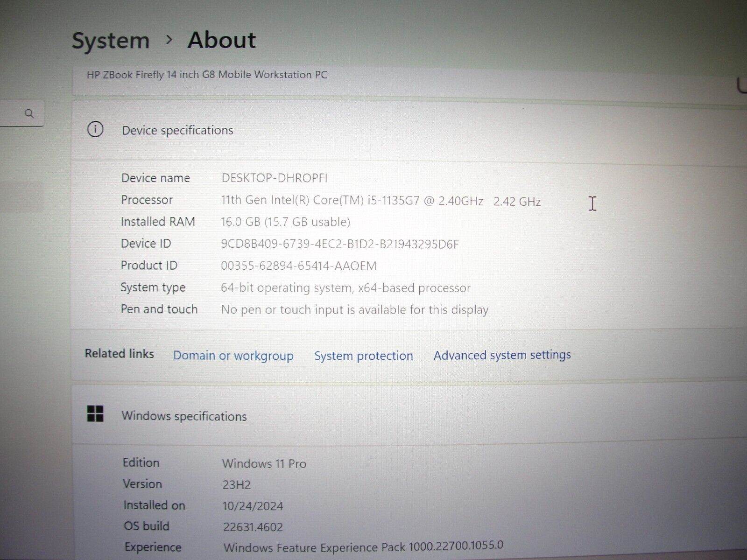747x560 pixels.
Task: Collapse the Device specifications card
Action: [178, 130]
